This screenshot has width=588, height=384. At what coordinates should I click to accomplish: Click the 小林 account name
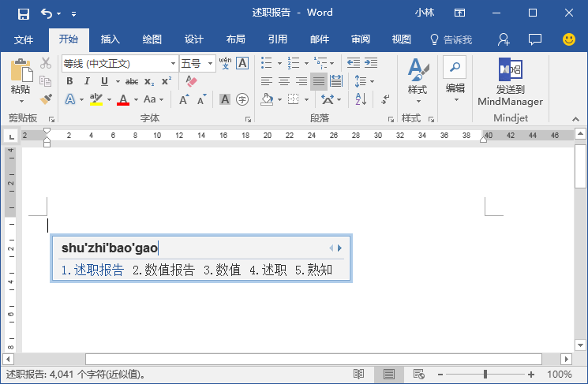click(425, 13)
